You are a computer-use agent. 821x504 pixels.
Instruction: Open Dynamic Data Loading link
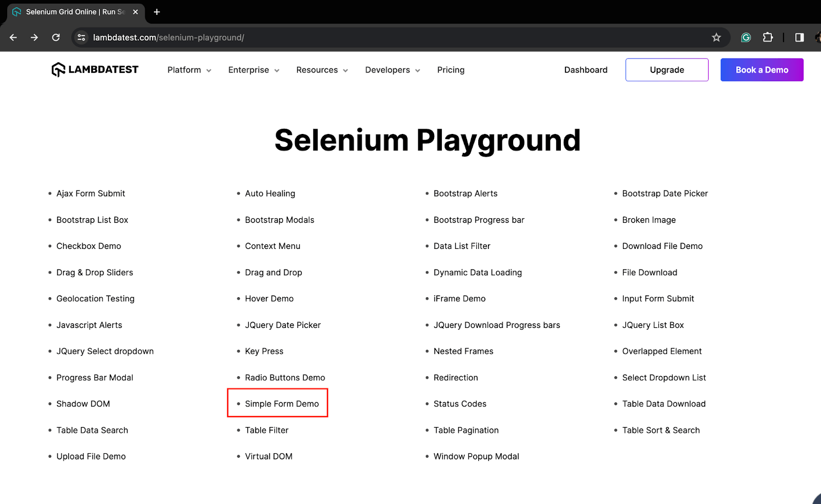pos(478,273)
